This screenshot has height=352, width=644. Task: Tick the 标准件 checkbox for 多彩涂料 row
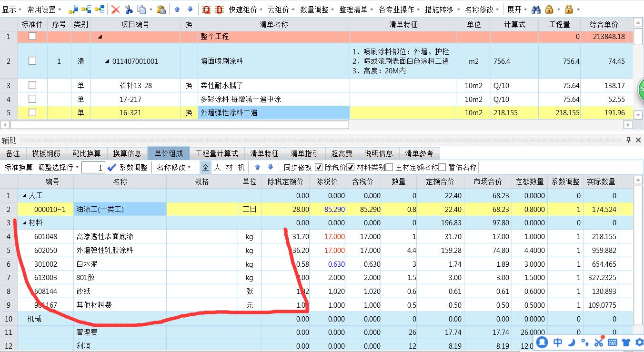tap(32, 99)
